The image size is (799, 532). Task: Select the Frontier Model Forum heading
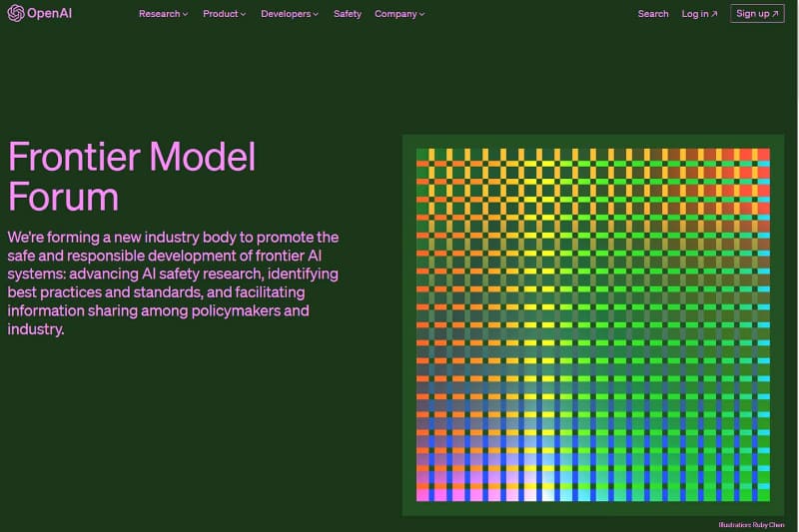point(132,176)
